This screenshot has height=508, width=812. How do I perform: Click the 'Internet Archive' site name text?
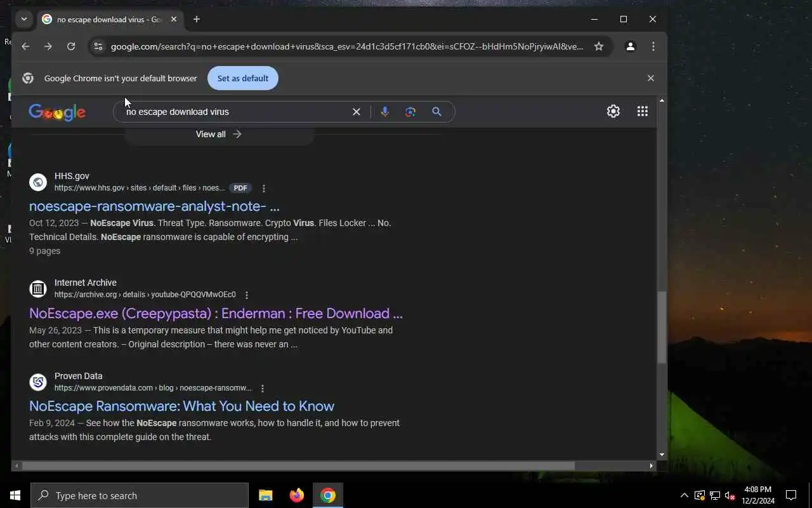86,283
